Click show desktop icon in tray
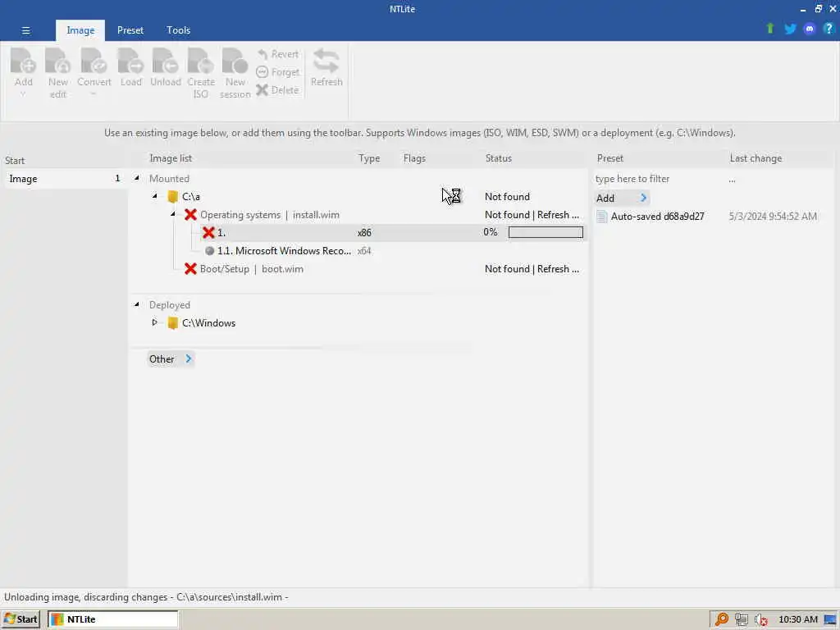The width and height of the screenshot is (840, 630). pos(830,620)
